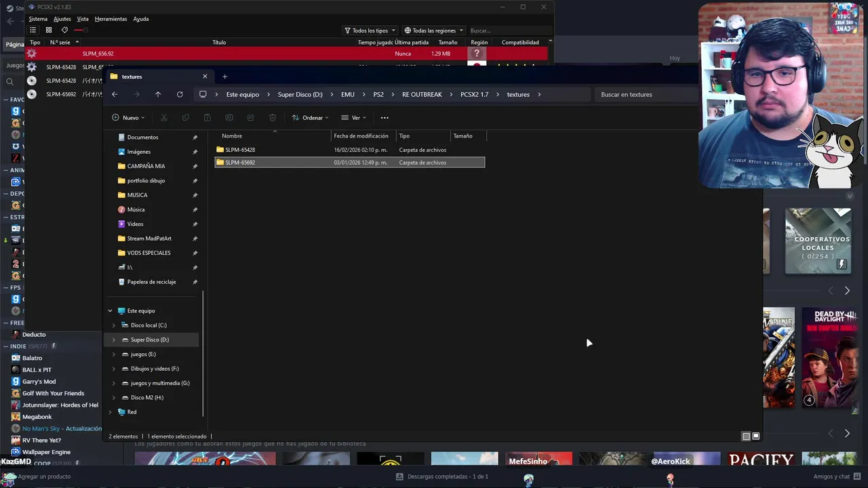
Task: Expand the Red network node
Action: click(x=110, y=412)
